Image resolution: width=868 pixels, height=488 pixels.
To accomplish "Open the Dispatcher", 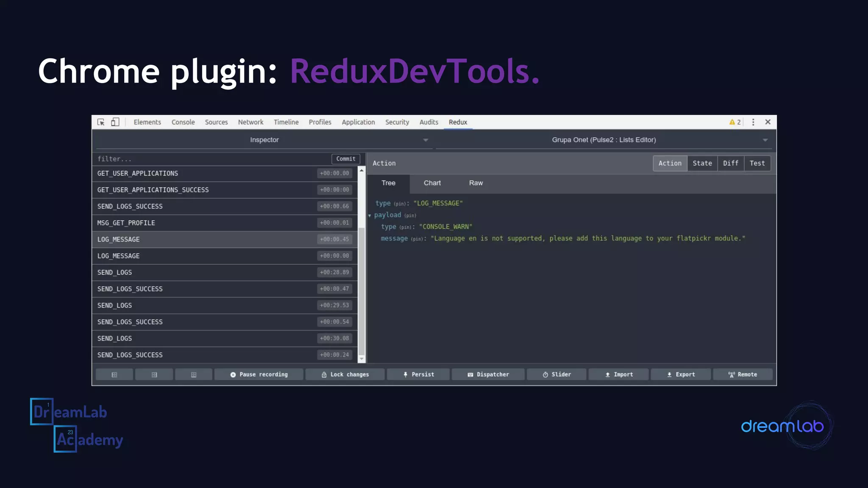I will [x=488, y=374].
